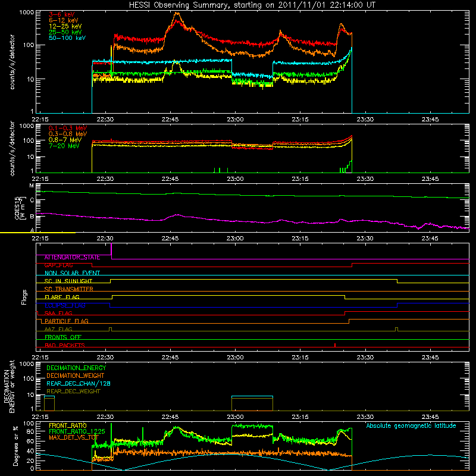
Task: Click the DECIMATION ENERGY or weight axis label
Action: 9,386
